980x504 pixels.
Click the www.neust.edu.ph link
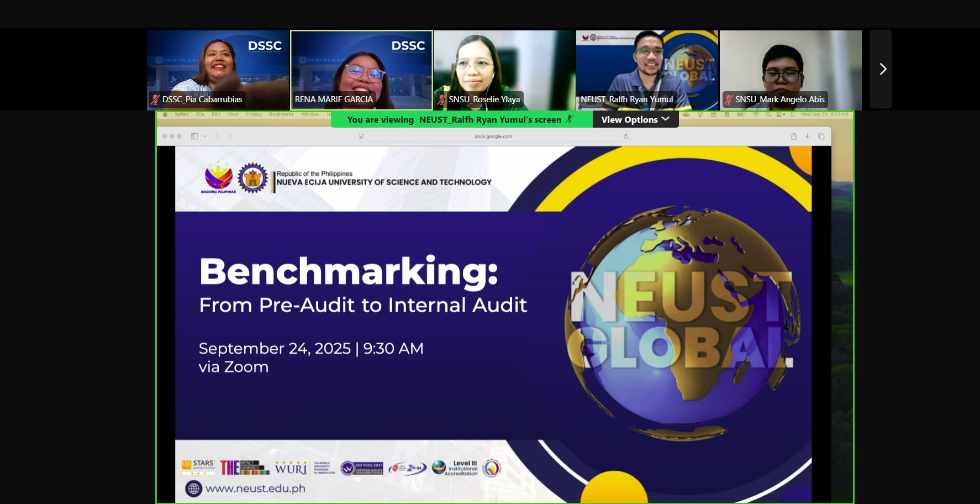(255, 489)
